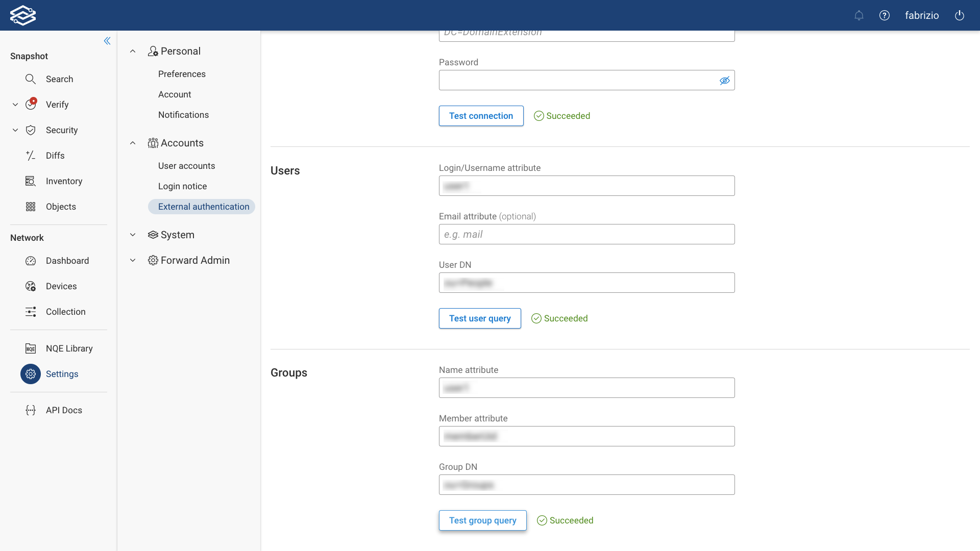The image size is (980, 551).
Task: Expand the System section
Action: point(132,235)
